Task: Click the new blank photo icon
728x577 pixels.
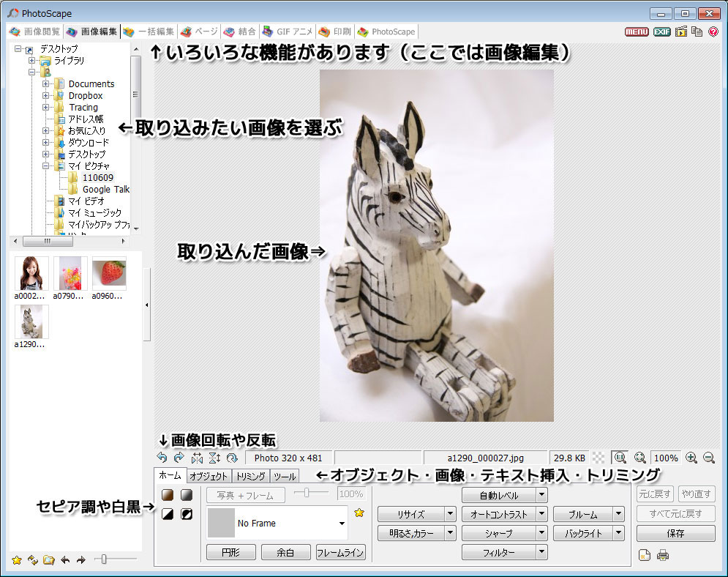Action: tap(645, 555)
